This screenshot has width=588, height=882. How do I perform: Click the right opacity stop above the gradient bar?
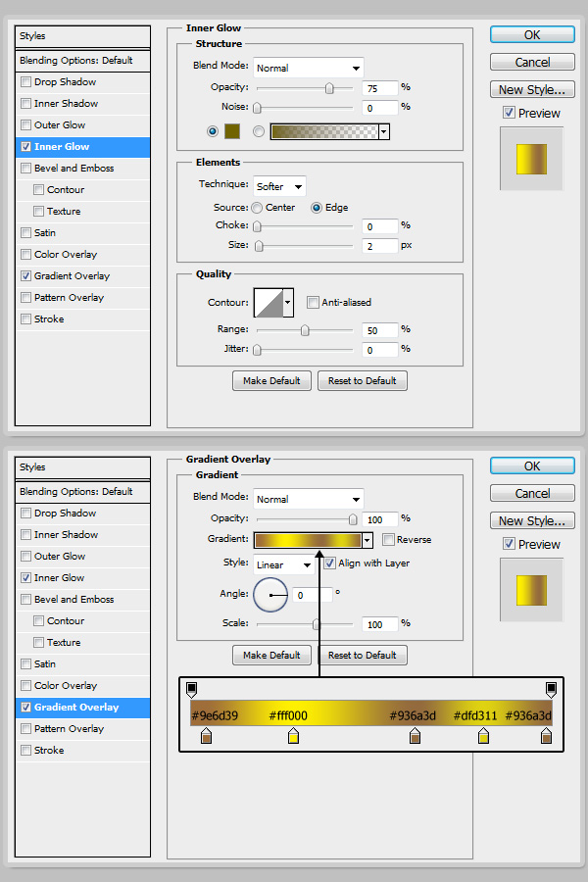click(552, 690)
